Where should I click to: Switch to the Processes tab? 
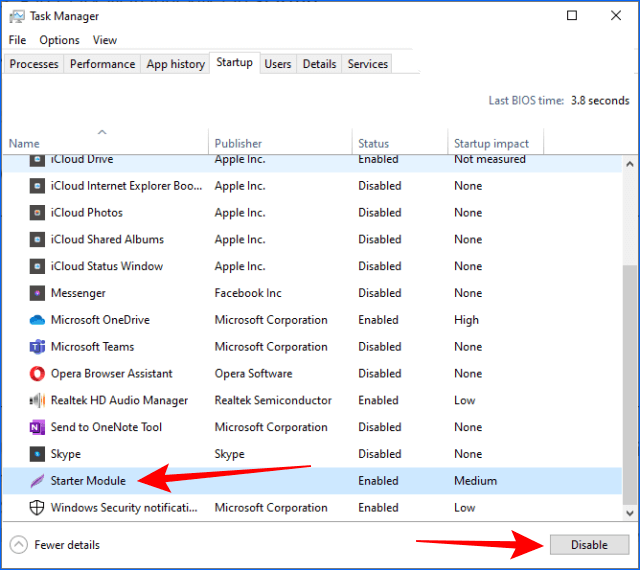pyautogui.click(x=34, y=64)
